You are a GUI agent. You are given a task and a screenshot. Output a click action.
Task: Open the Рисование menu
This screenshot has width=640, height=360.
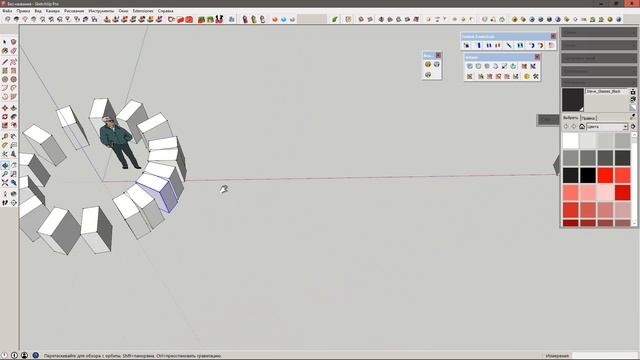pyautogui.click(x=74, y=11)
